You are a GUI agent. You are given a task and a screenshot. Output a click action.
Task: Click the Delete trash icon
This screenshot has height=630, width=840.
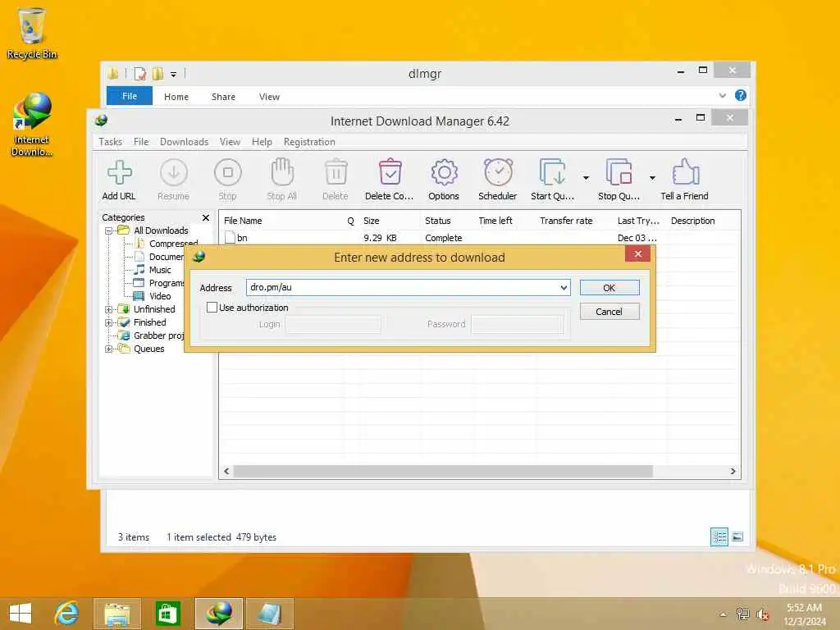[x=336, y=172]
